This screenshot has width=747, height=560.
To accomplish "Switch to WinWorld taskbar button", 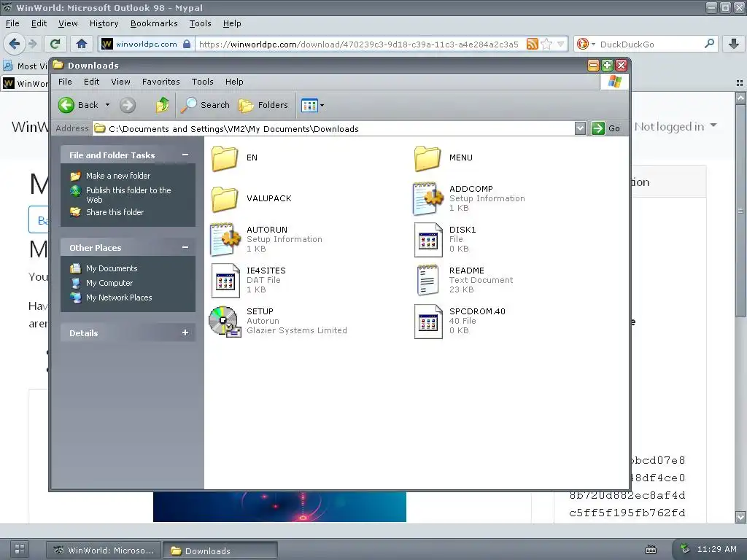I will (104, 550).
